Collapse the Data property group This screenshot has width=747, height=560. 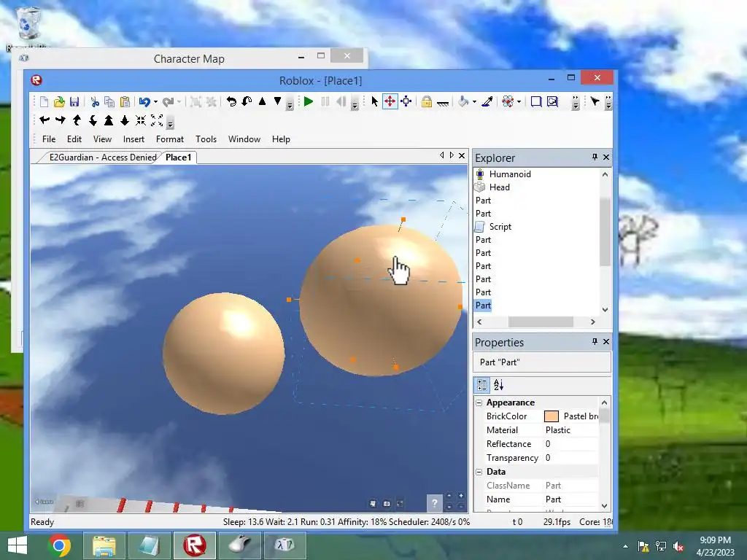[479, 472]
